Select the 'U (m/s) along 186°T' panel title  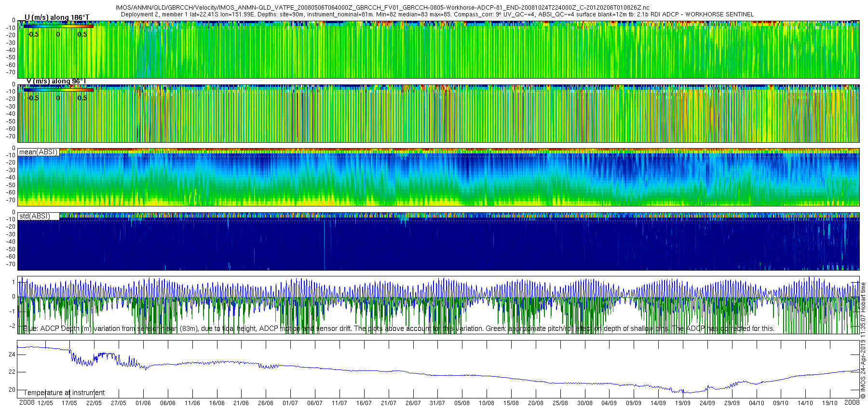click(57, 18)
